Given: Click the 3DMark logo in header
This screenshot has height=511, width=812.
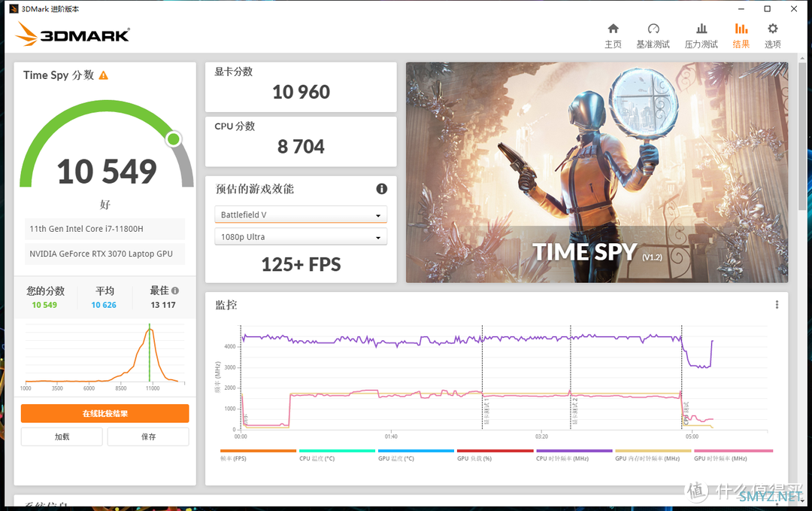Looking at the screenshot, I should click(x=72, y=34).
